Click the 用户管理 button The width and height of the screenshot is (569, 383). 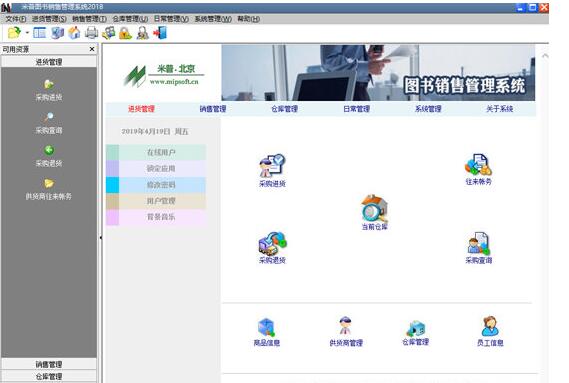(156, 201)
